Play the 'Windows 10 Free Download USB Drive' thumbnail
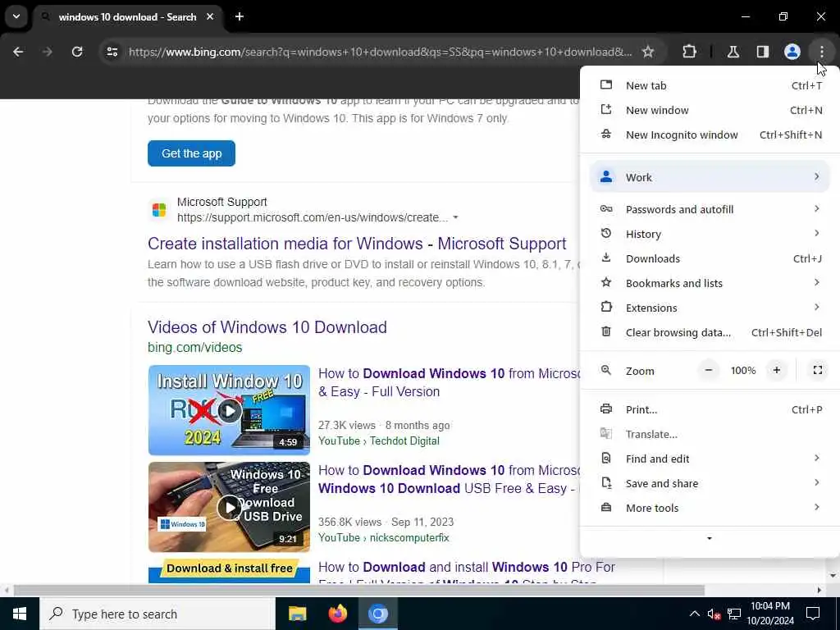Viewport: 840px width, 630px height. [x=229, y=507]
